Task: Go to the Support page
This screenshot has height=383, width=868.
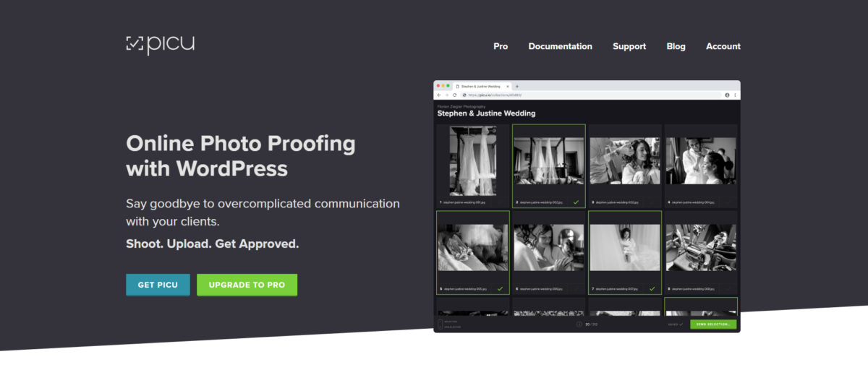Action: coord(629,46)
